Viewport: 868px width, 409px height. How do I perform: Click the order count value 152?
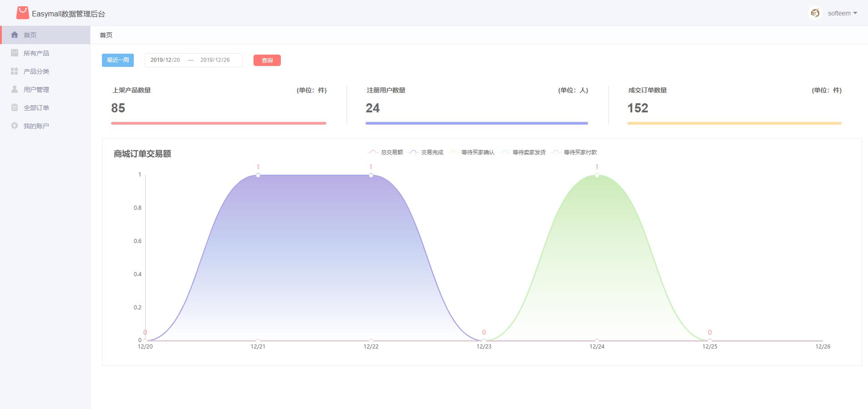click(638, 108)
